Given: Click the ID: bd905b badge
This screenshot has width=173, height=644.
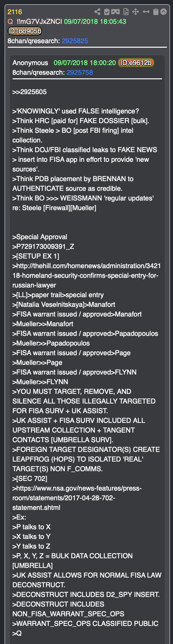Looking at the screenshot, I should pyautogui.click(x=25, y=31).
